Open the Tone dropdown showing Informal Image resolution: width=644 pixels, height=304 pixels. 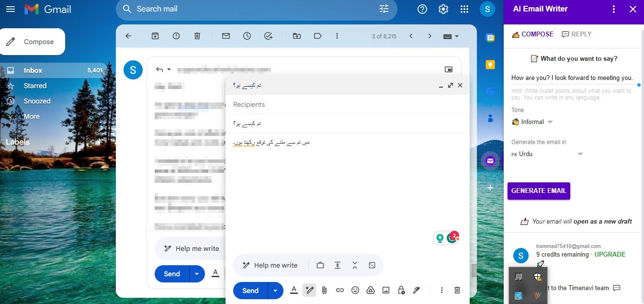coord(532,122)
